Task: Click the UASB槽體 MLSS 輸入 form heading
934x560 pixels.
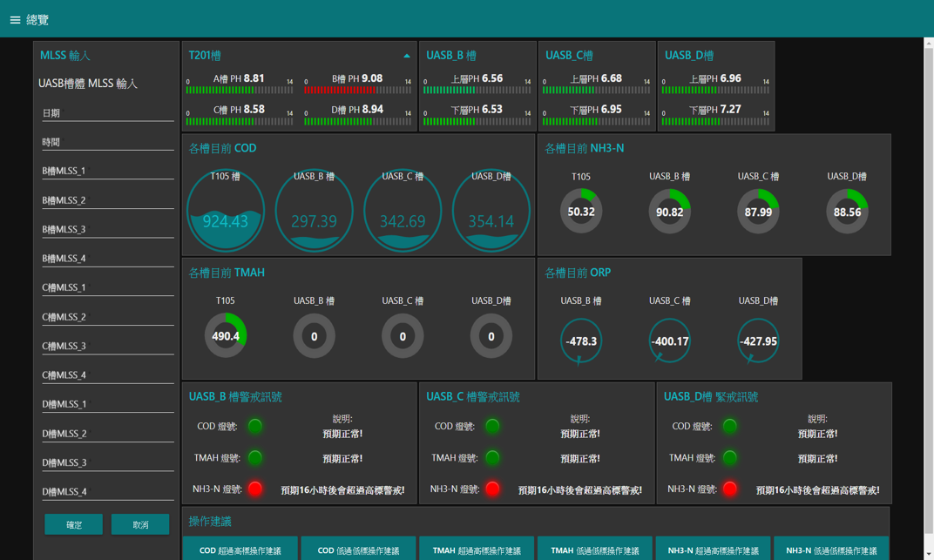Action: tap(87, 84)
